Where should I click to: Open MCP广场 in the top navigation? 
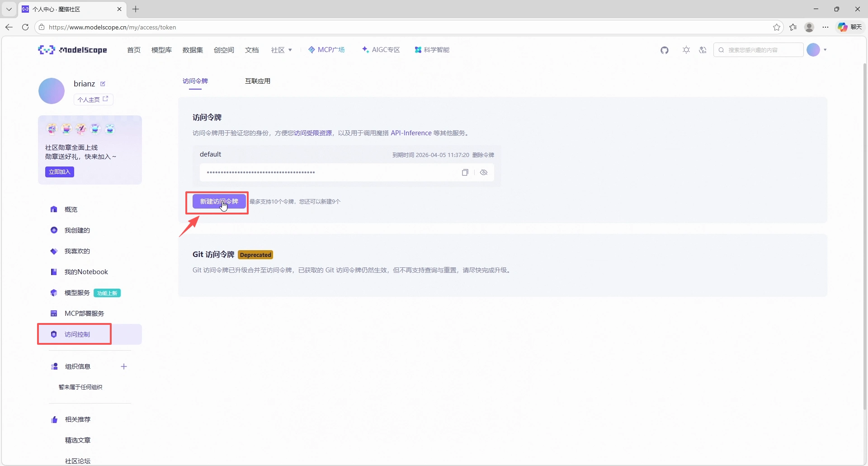(x=326, y=50)
